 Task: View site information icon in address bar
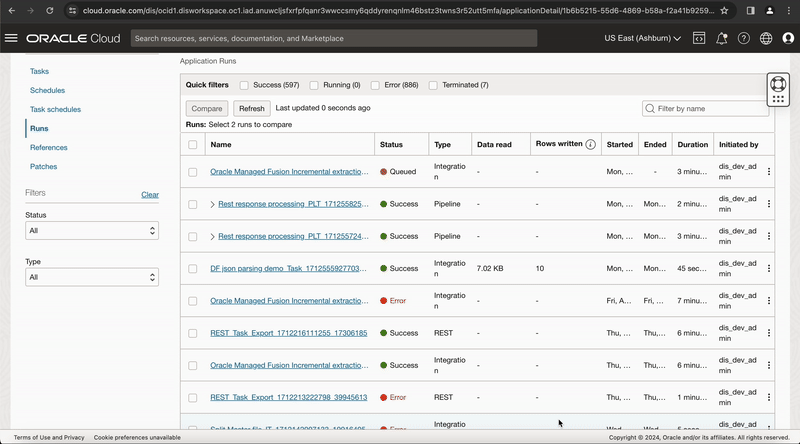click(72, 10)
